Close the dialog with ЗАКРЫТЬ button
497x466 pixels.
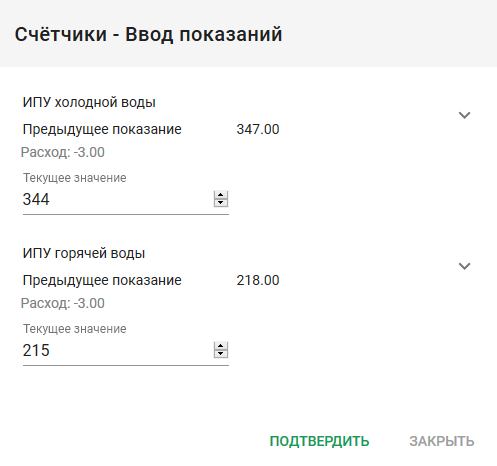point(442,441)
